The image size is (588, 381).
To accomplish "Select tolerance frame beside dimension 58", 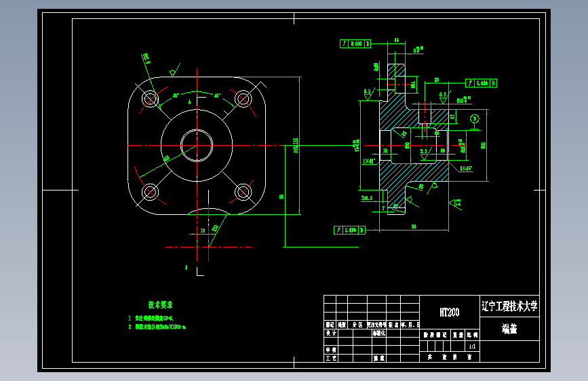I will pyautogui.click(x=349, y=230).
